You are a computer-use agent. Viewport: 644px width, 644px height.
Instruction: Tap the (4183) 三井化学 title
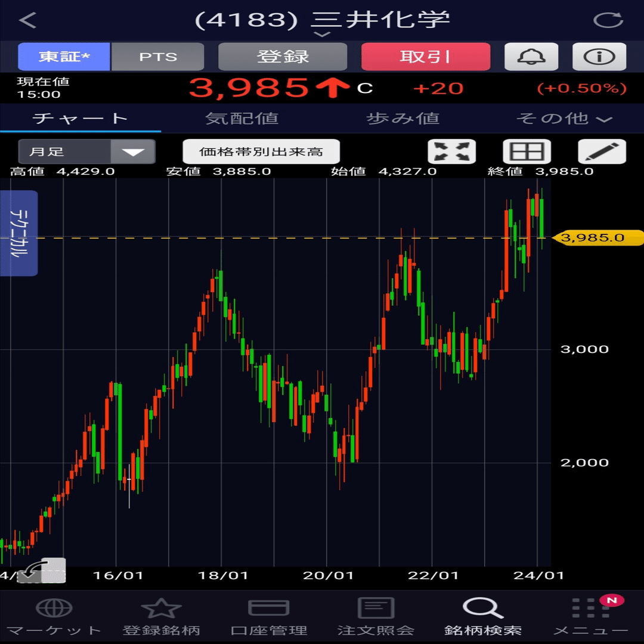coord(322,19)
